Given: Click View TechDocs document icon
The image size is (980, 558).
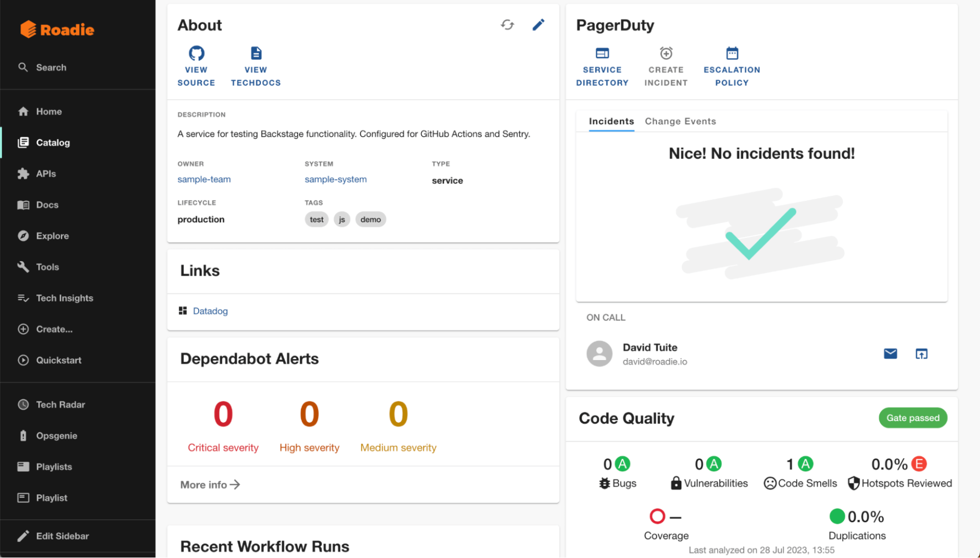Looking at the screenshot, I should [256, 53].
